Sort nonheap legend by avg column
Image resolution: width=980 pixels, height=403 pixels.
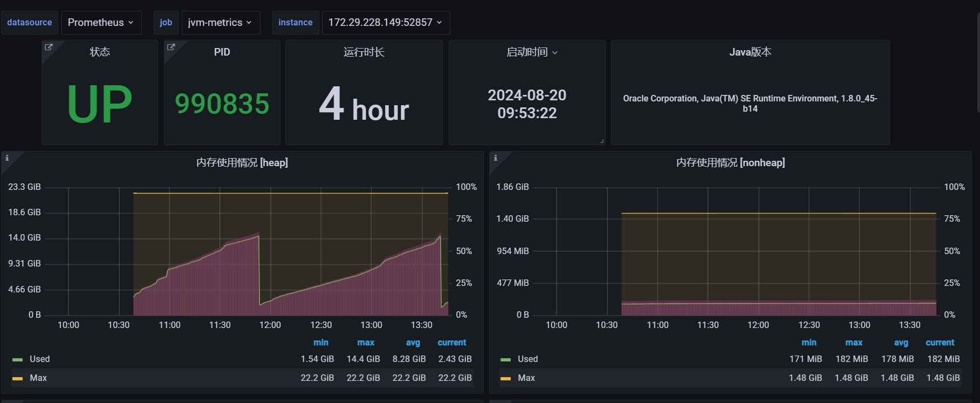(x=901, y=343)
